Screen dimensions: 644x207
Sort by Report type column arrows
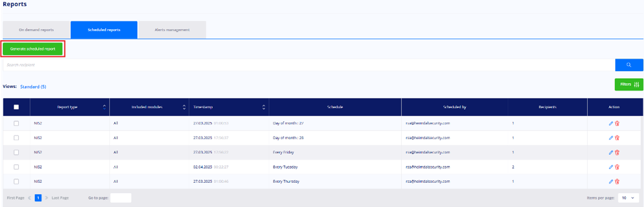tap(104, 107)
